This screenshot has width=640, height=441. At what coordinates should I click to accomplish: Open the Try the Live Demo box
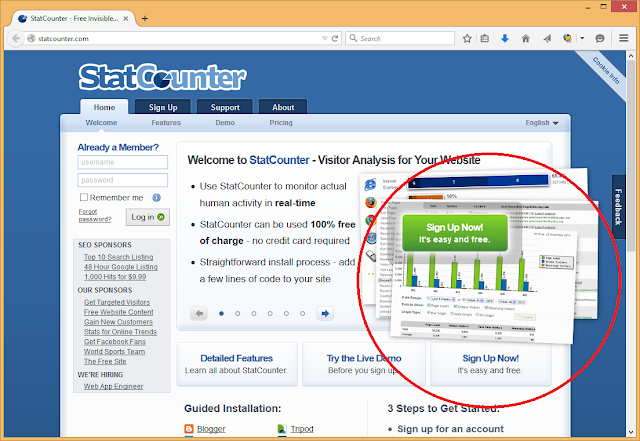pos(364,364)
